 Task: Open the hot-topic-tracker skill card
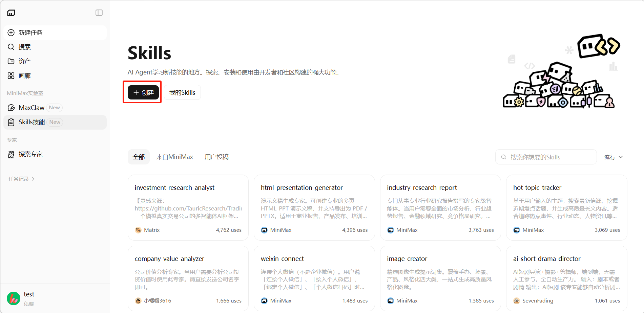pyautogui.click(x=566, y=207)
